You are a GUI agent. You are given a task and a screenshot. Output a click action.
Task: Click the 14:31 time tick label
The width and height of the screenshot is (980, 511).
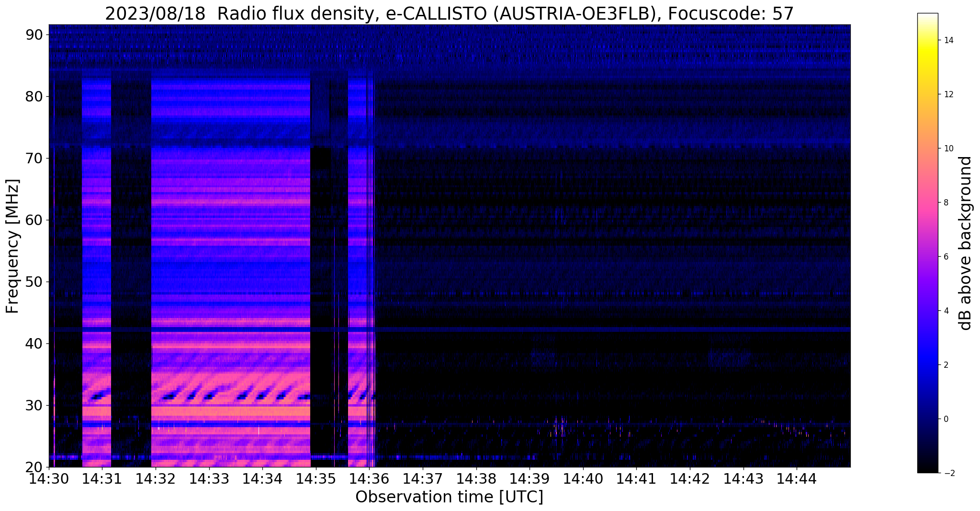pos(102,478)
